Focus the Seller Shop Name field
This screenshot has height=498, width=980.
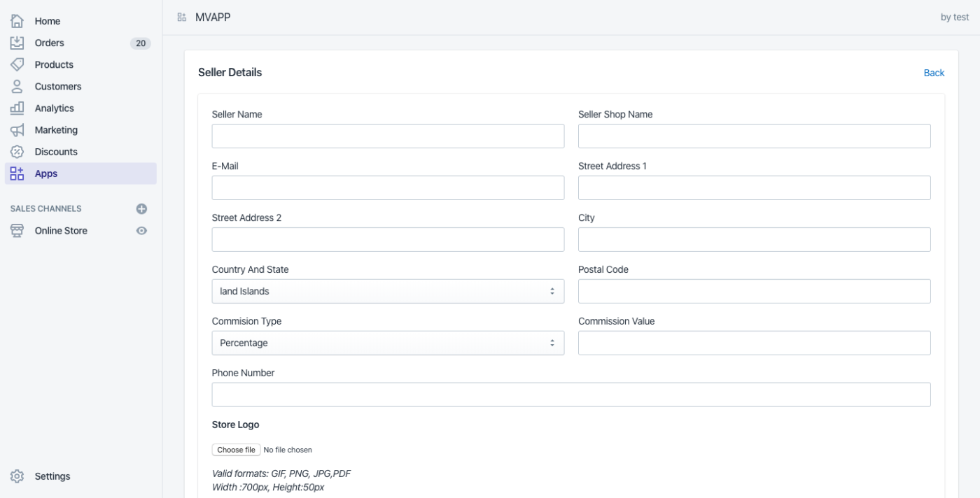[x=755, y=136]
